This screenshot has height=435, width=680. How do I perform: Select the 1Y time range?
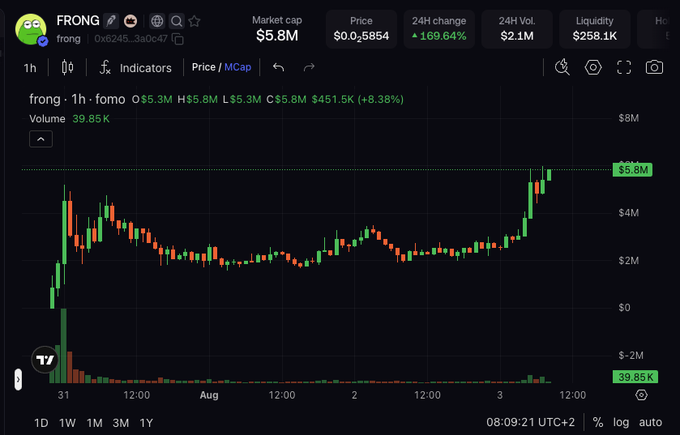coord(146,423)
